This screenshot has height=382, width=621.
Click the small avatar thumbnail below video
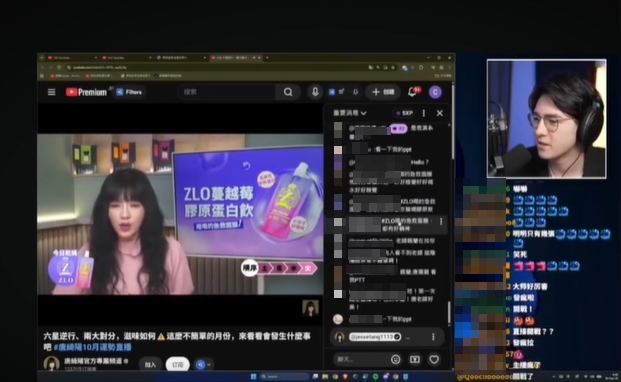click(x=310, y=308)
